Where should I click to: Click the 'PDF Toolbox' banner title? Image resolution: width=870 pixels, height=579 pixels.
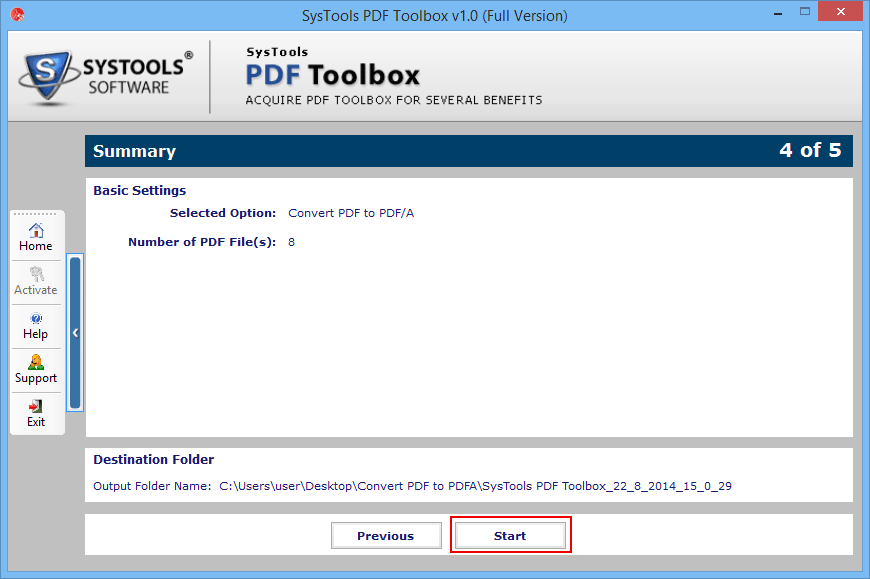[333, 75]
